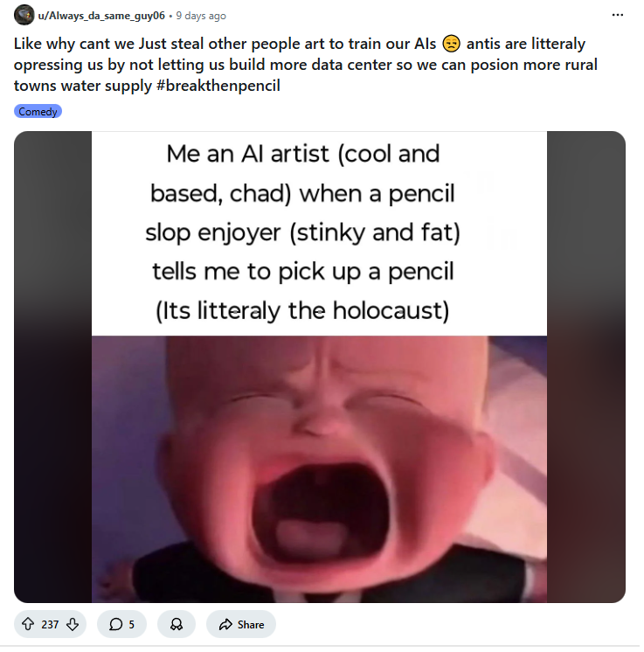The height and width of the screenshot is (652, 644).
Task: Click the blurred right edge of the image
Action: pos(585,367)
